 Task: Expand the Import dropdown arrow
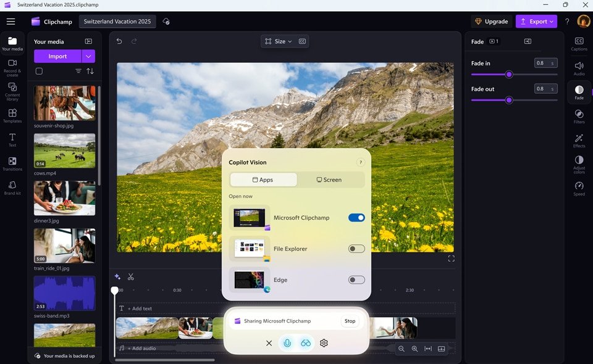click(88, 56)
